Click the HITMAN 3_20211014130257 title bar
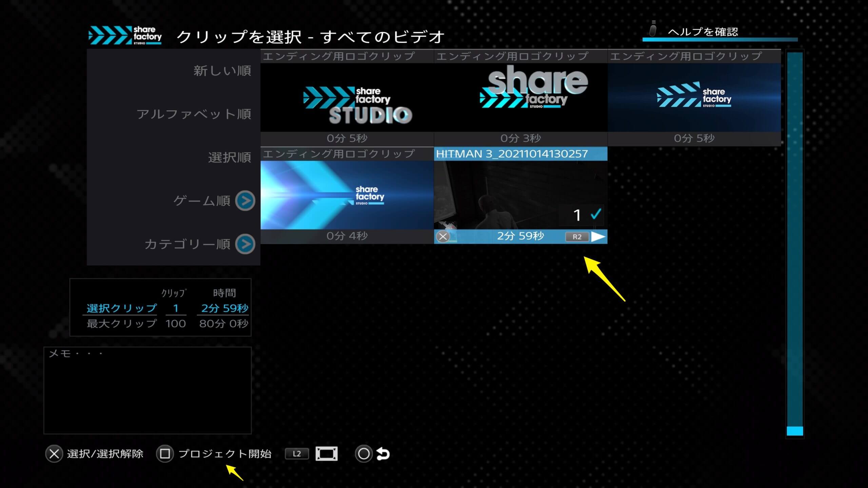The image size is (868, 488). coord(520,154)
